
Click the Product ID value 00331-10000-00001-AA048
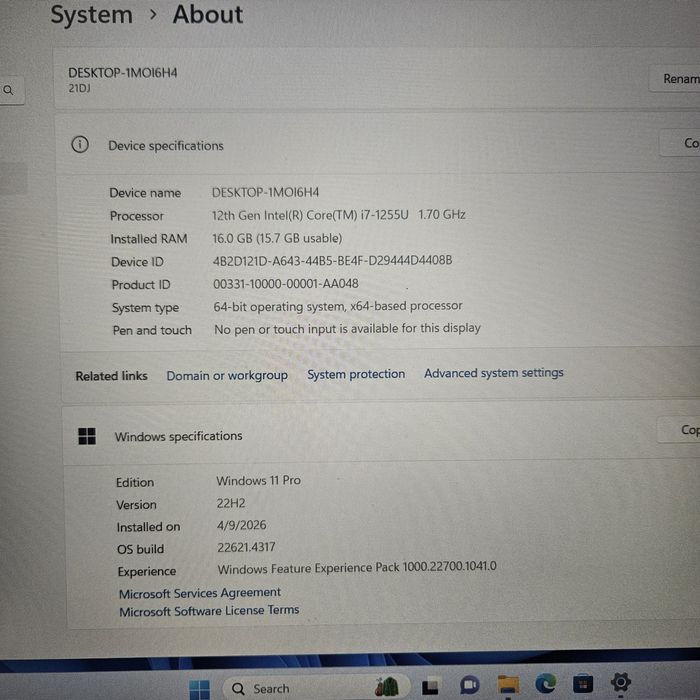[x=286, y=283]
